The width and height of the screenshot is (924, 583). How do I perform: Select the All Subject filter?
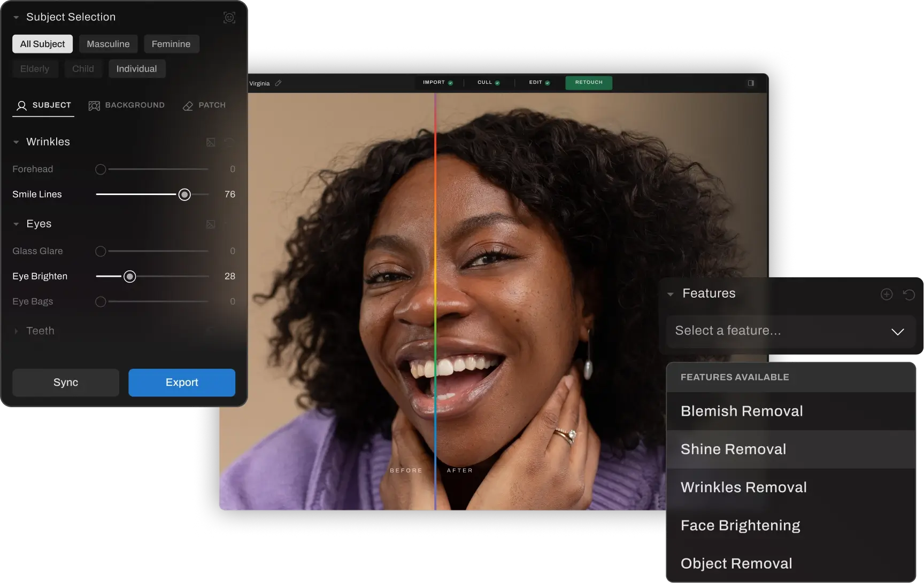[x=42, y=44]
